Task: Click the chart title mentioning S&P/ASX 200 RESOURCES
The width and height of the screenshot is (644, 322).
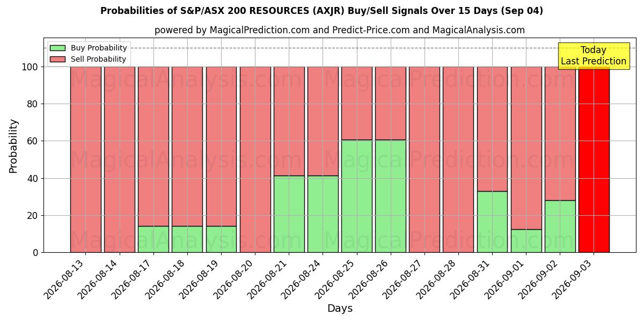Action: [x=321, y=11]
